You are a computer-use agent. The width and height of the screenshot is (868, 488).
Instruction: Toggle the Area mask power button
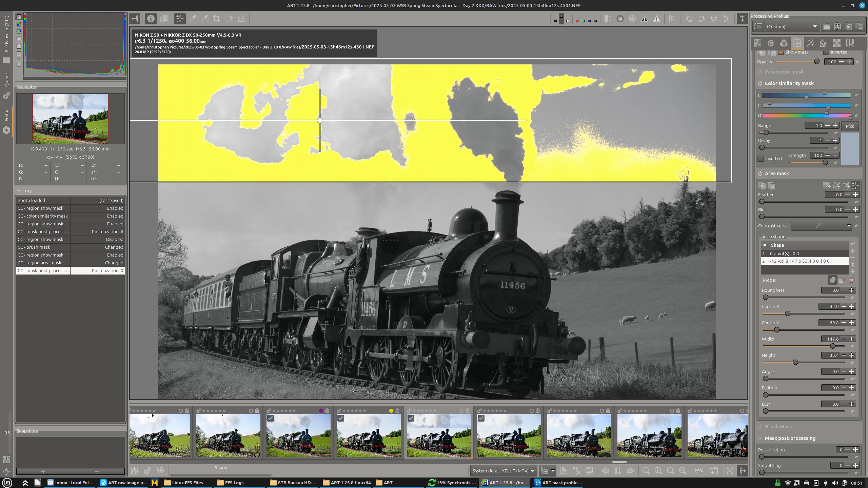tap(760, 174)
